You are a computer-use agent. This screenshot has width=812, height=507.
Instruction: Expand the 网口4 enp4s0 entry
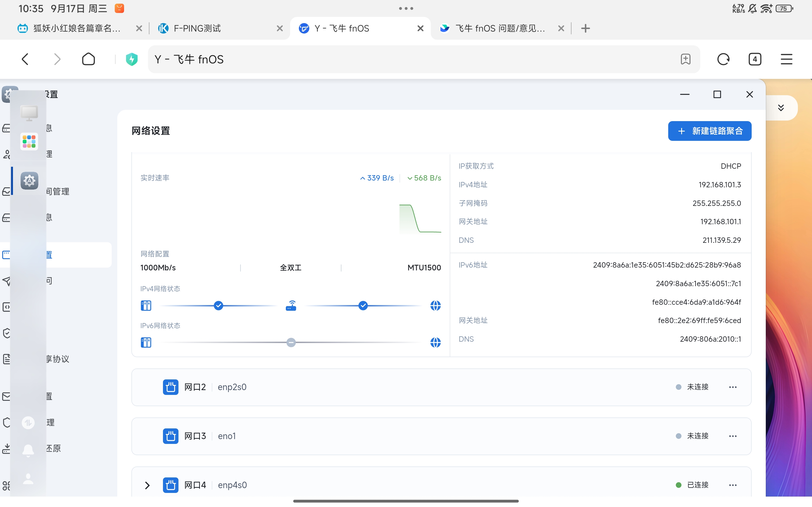pos(147,485)
